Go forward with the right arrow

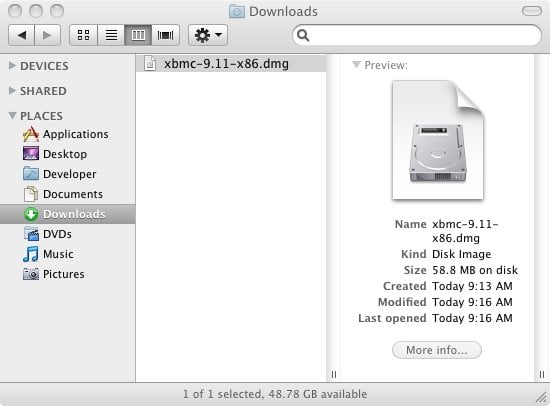[47, 35]
